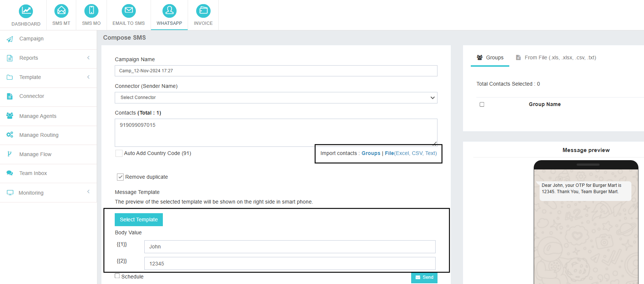Uncheck the Remove duplicate checkbox
Screen dimensions: 644x284
pos(120,177)
